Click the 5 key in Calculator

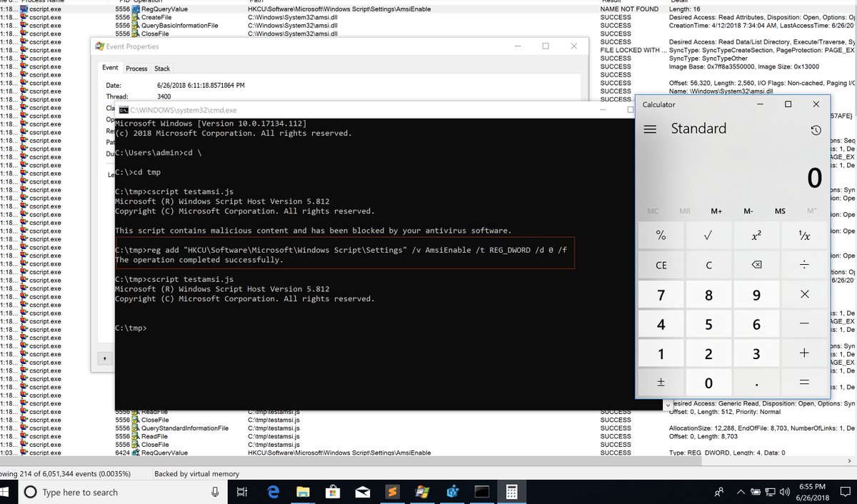708,324
